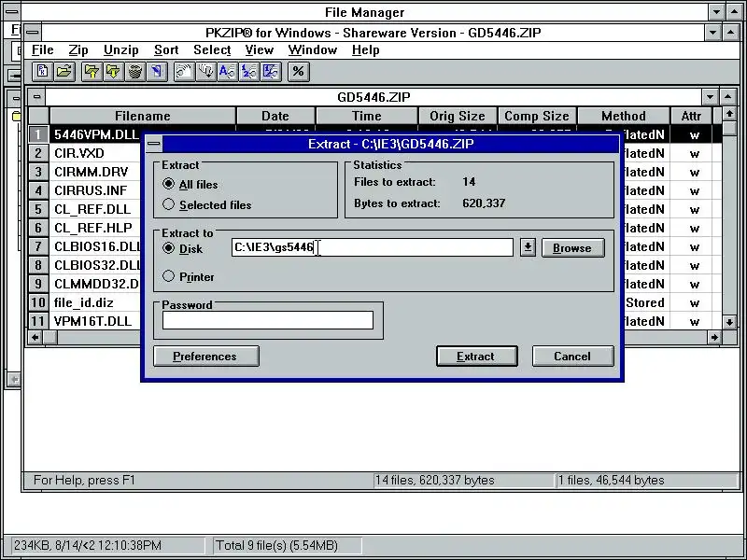Click the Time column header

pos(366,116)
